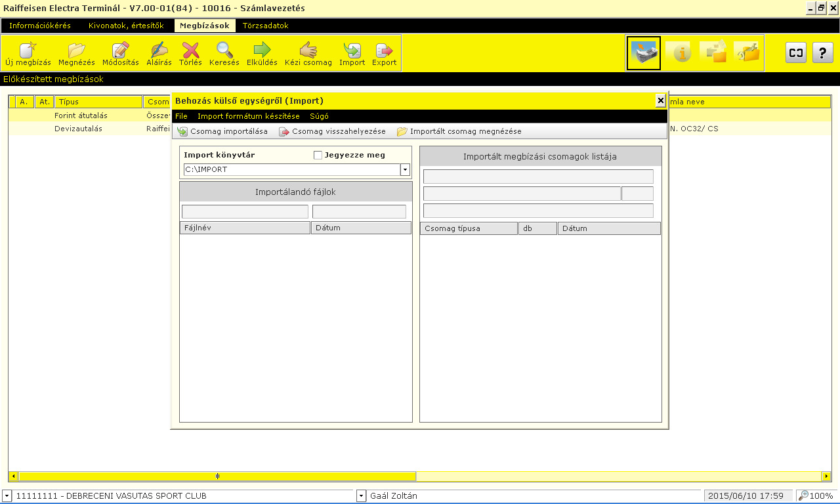
Task: View imported package via Importált csomag megnézése
Action: (459, 132)
